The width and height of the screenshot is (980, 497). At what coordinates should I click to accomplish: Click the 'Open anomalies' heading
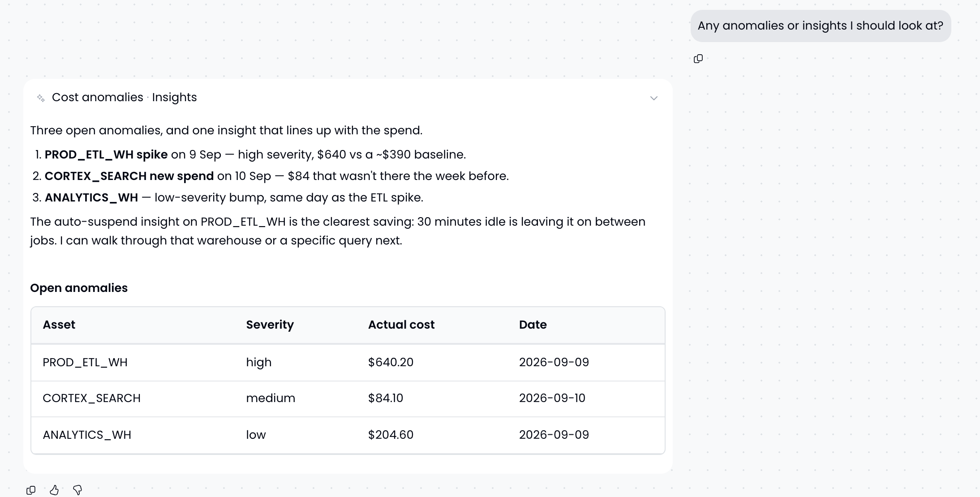tap(79, 288)
